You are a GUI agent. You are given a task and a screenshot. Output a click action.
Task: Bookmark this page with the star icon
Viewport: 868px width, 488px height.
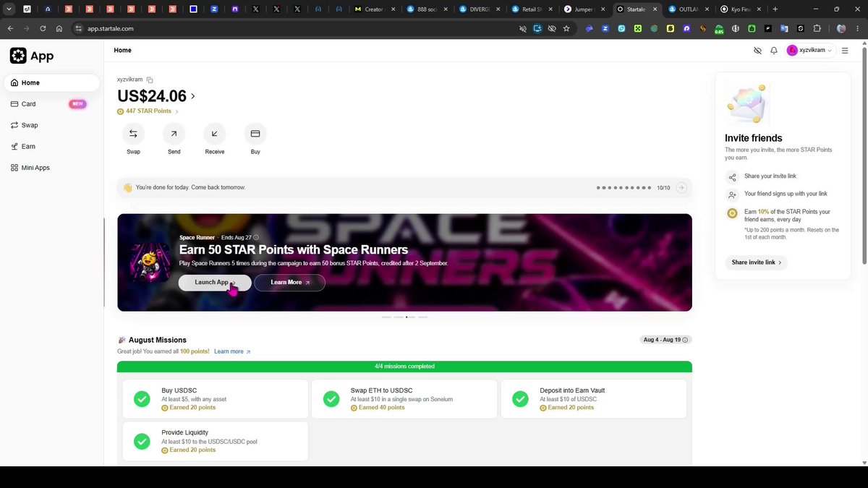tap(566, 29)
